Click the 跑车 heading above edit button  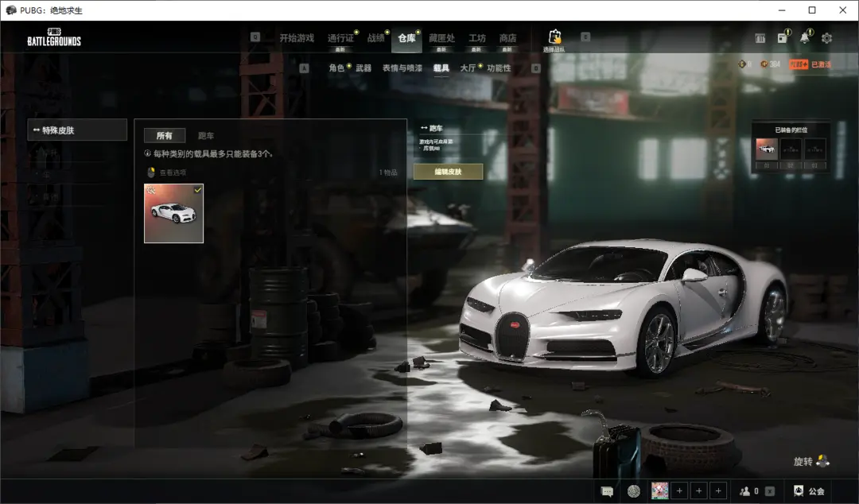[x=436, y=128]
